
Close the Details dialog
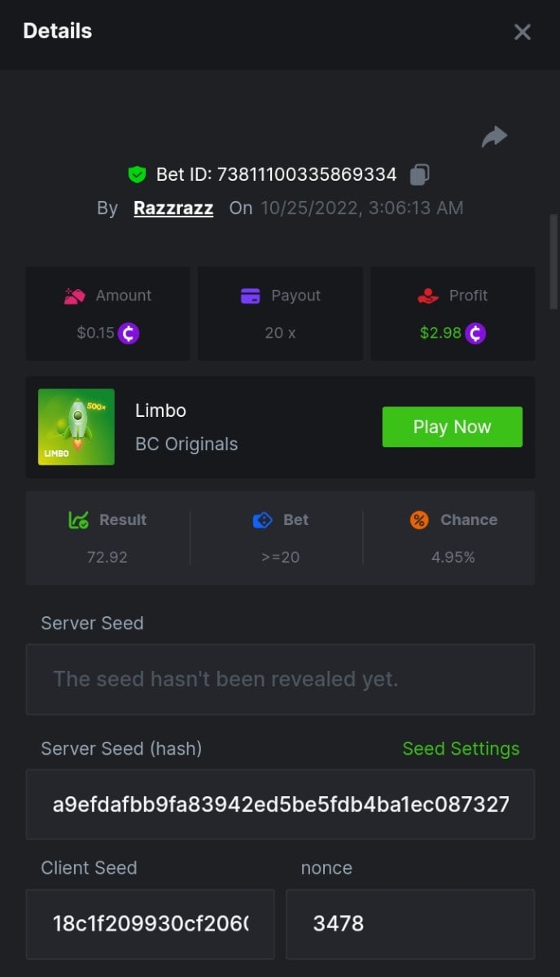click(x=523, y=32)
